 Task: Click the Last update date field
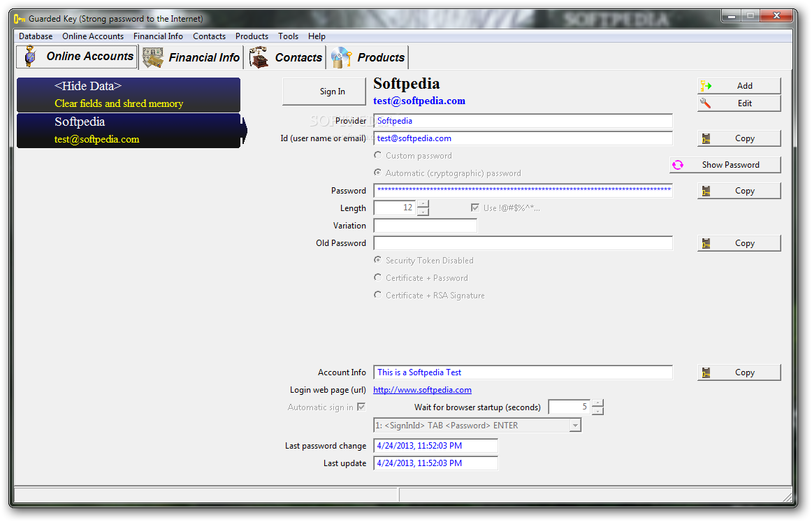tap(435, 463)
